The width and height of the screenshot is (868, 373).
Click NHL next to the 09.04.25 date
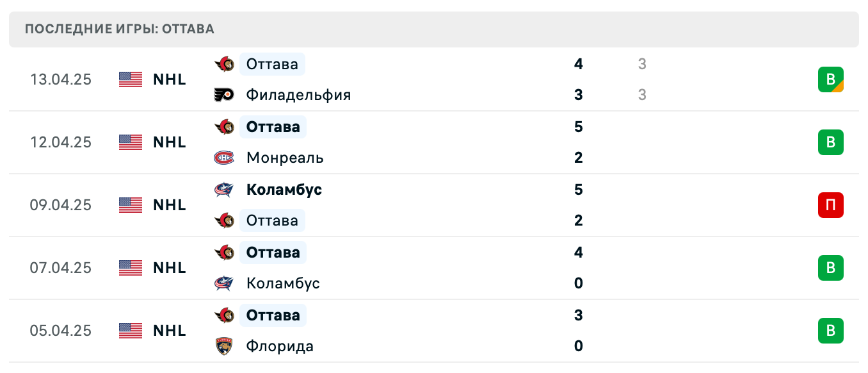coord(169,205)
